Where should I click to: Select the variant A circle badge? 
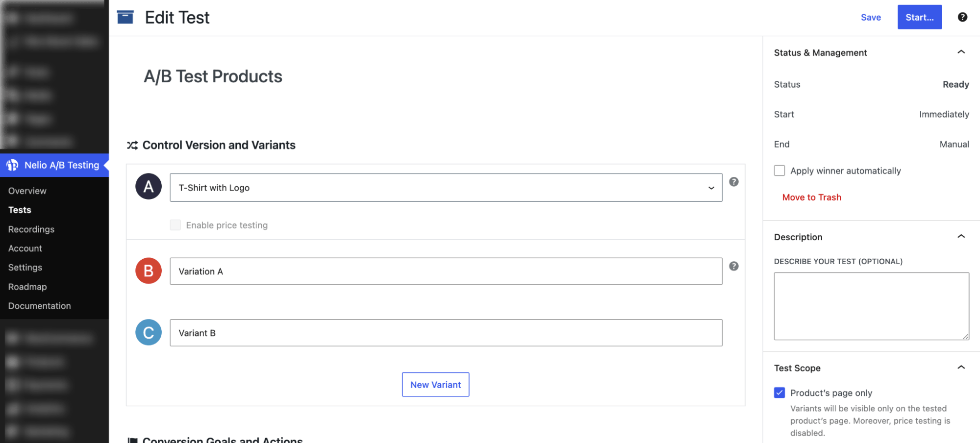coord(149,186)
